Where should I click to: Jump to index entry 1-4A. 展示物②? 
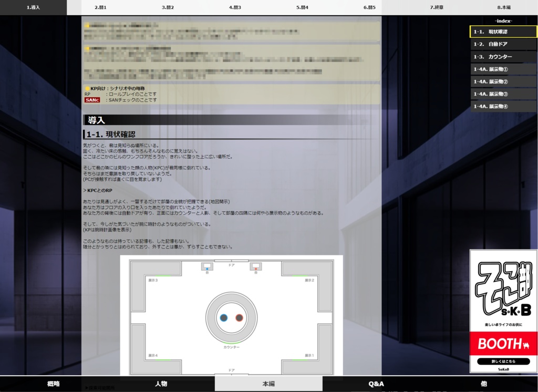503,81
